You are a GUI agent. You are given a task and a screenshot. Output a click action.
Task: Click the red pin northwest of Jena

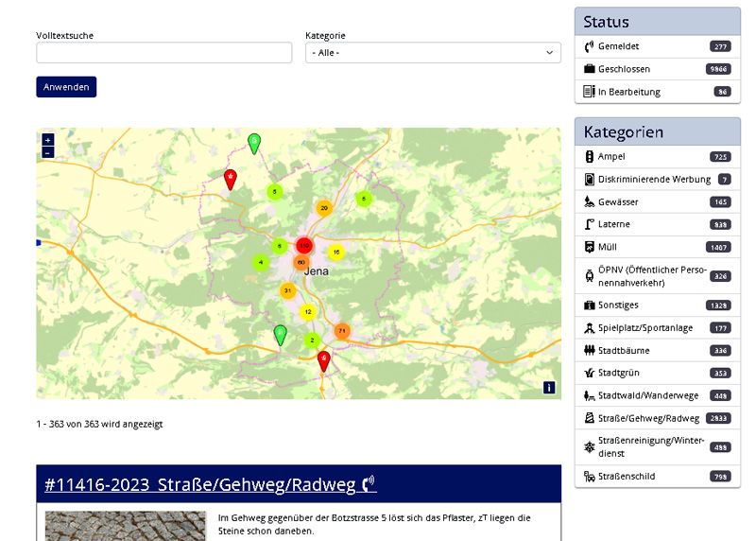click(231, 179)
